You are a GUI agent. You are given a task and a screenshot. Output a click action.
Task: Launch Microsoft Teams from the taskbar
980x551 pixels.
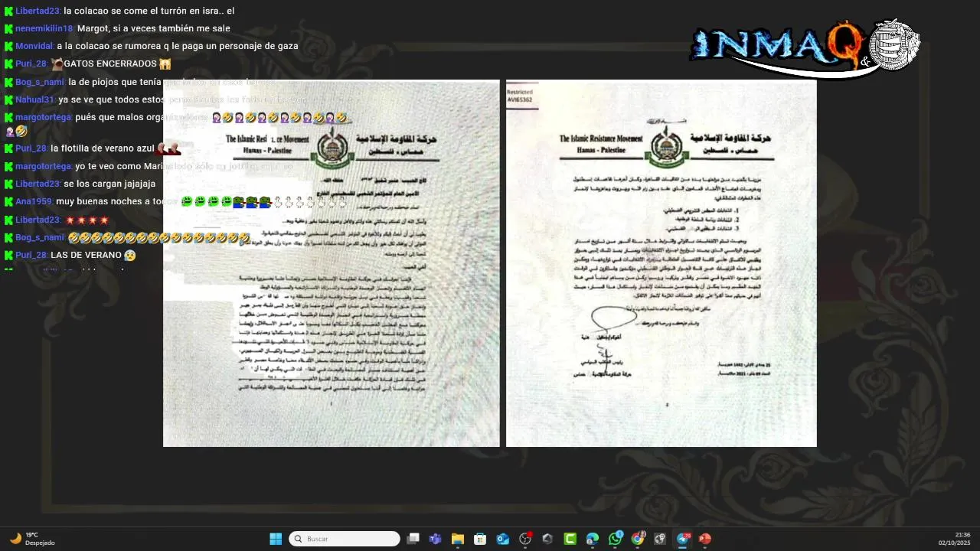coord(435,539)
